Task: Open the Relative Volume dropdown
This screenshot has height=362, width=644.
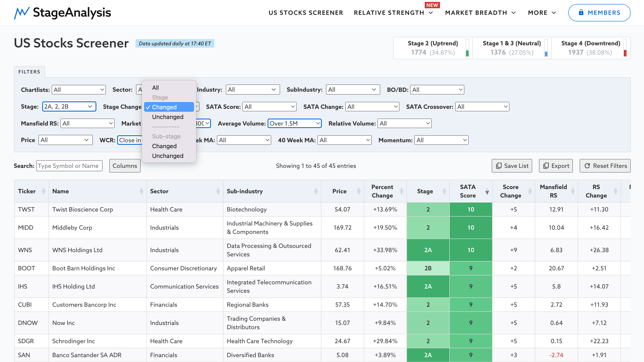Action: 404,123
